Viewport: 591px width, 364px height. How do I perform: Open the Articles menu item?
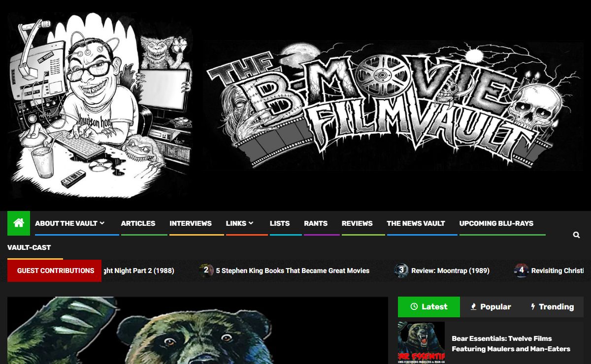[x=138, y=223]
